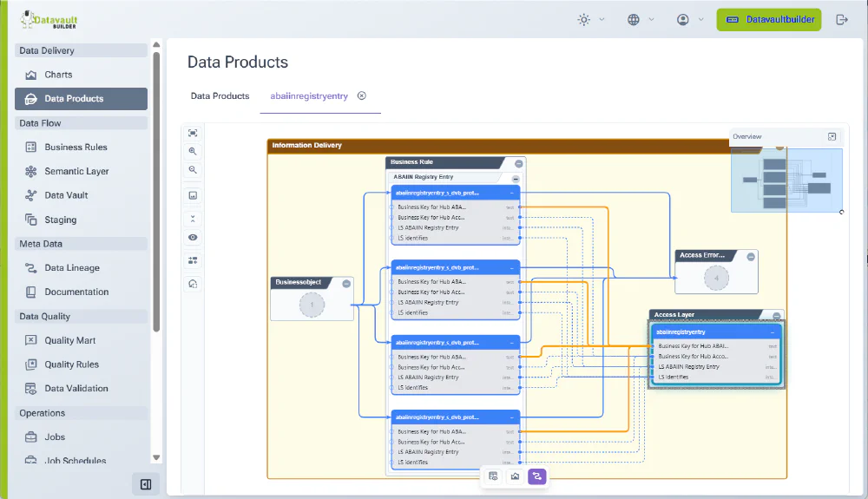Click the Data Flow section header
The width and height of the screenshot is (868, 499).
point(81,123)
